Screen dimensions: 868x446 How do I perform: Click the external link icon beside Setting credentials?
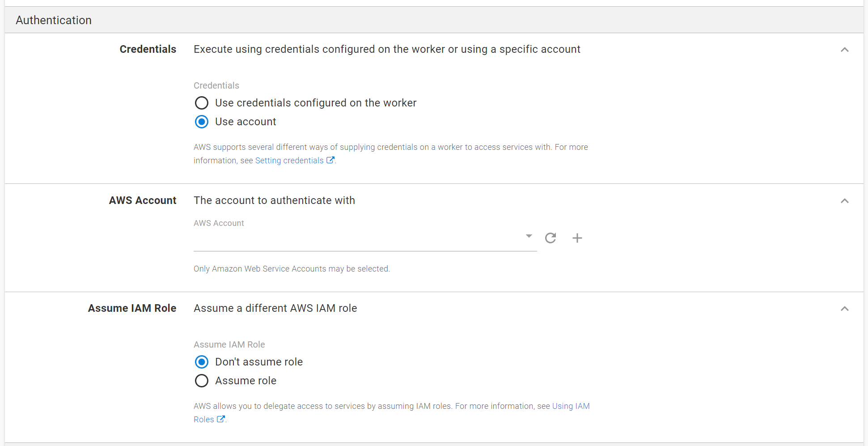[x=330, y=160]
